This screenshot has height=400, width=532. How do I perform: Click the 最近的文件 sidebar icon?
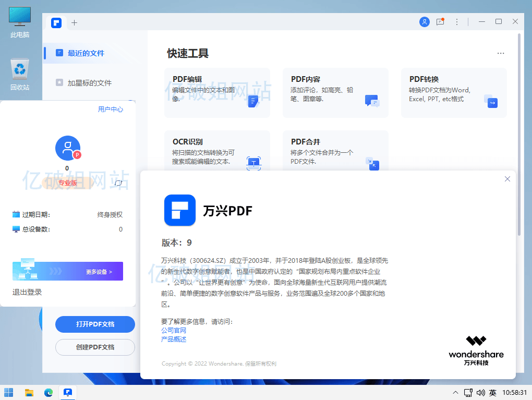59,53
